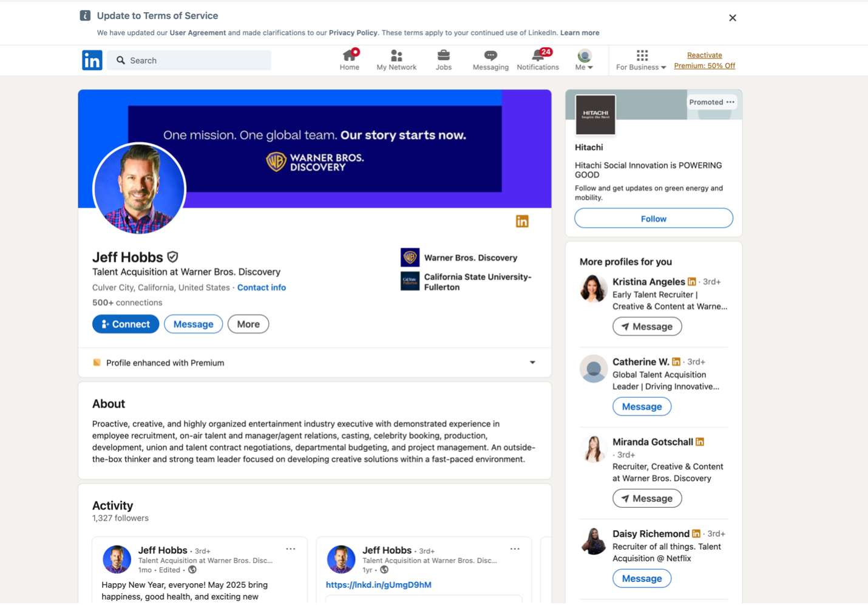Expand the For Business apps menu
Screen dimensions: 868x605
641,60
